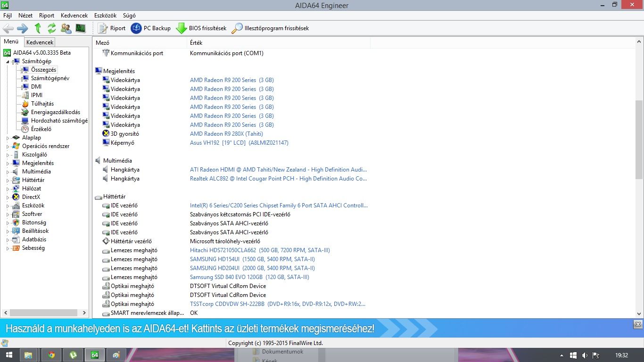
Task: Expand the Hálózat tree node
Action: [x=8, y=189]
